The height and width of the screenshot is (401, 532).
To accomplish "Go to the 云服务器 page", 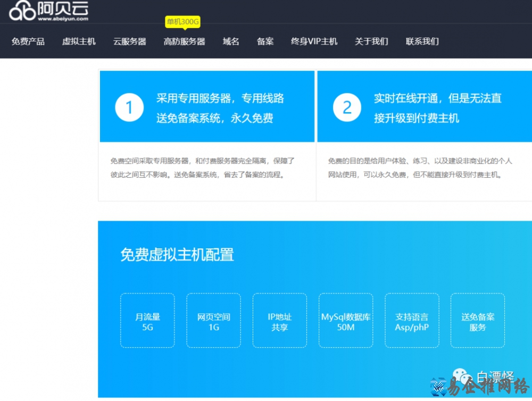I will coord(129,41).
